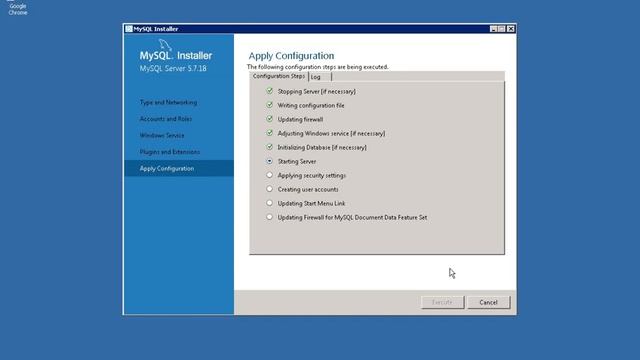
Task: Click the MySQL Installer title bar icon
Action: tap(129, 29)
